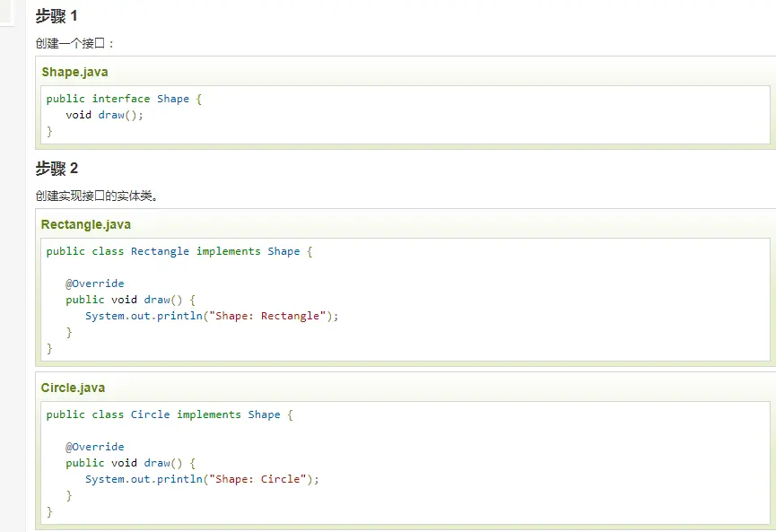Viewport: 776px width, 532px height.
Task: Click the 'public class Circle implements Shape' line
Action: tap(169, 414)
